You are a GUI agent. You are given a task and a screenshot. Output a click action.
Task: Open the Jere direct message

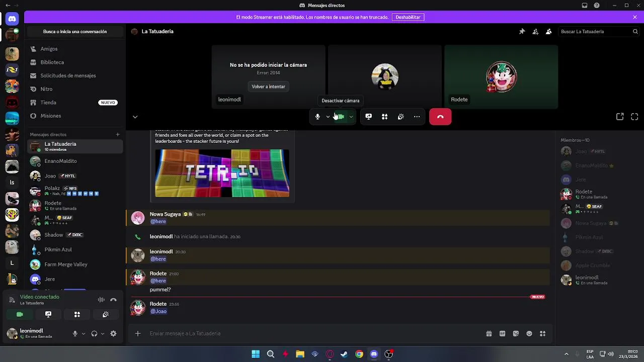pyautogui.click(x=75, y=279)
